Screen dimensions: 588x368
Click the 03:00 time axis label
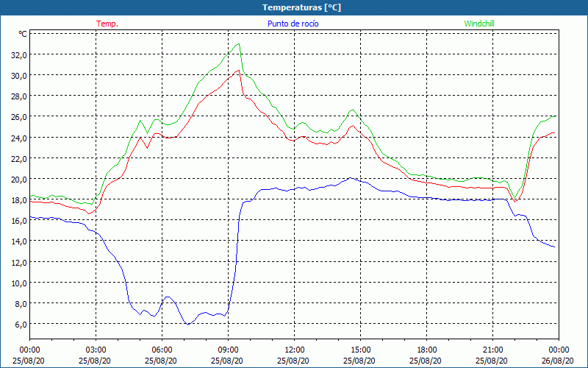tap(96, 350)
